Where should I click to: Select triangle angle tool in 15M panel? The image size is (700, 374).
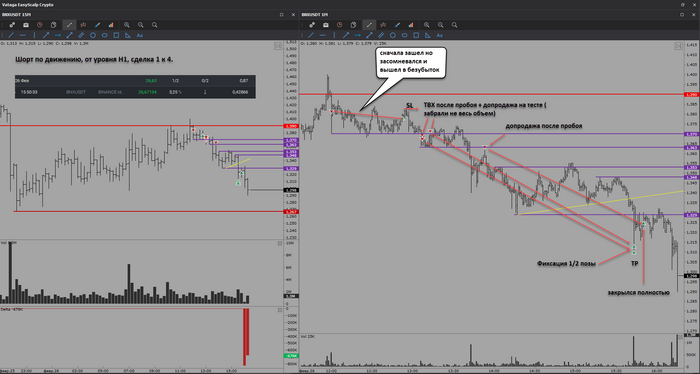[128, 35]
